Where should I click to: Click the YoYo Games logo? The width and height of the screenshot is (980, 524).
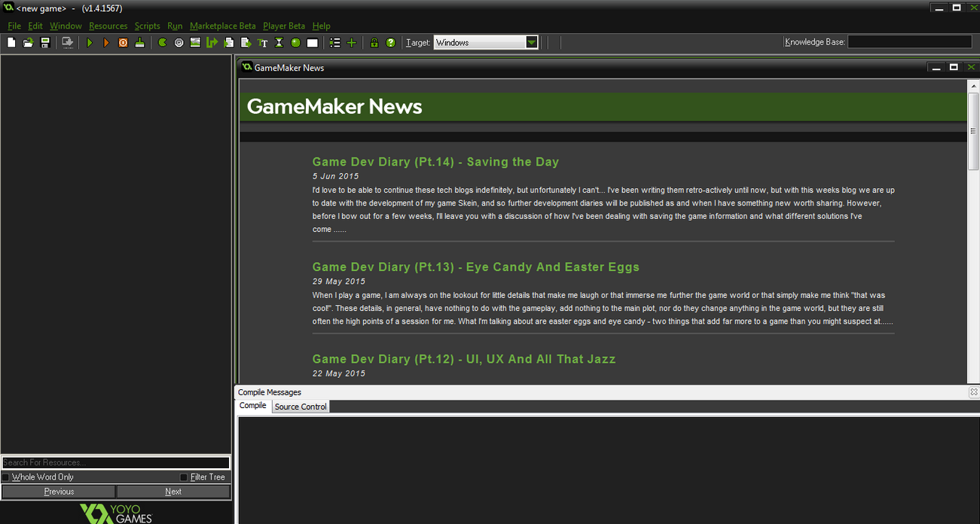tap(117, 513)
